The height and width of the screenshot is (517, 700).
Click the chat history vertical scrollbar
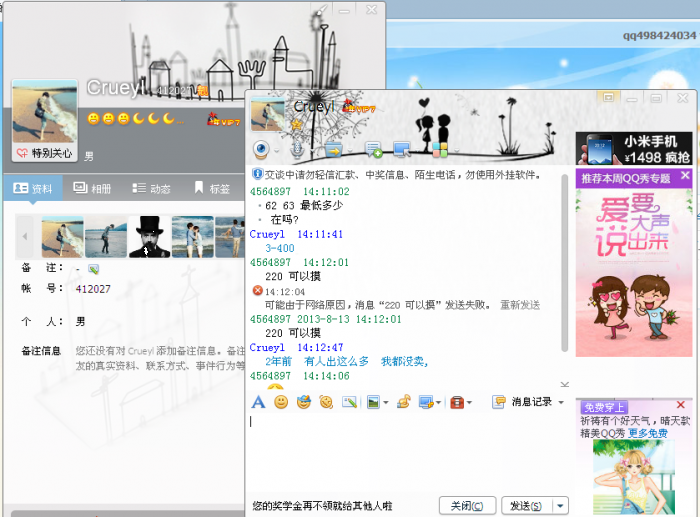tap(564, 263)
